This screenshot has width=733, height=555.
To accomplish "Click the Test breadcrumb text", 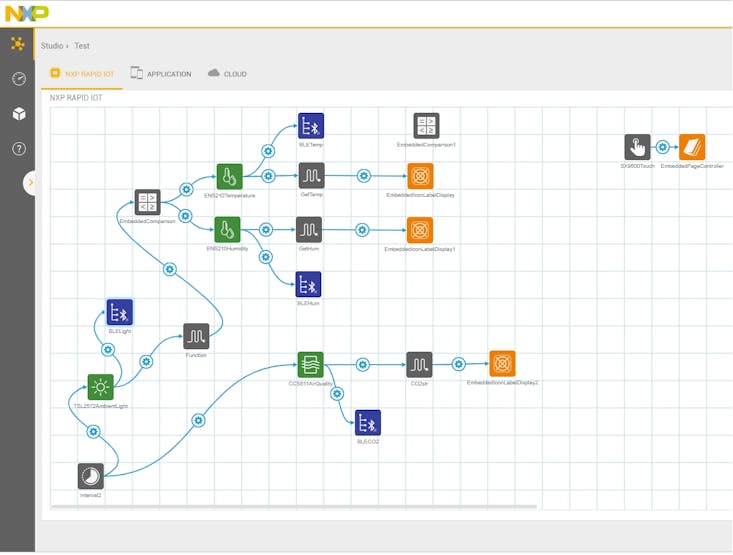I will point(82,46).
